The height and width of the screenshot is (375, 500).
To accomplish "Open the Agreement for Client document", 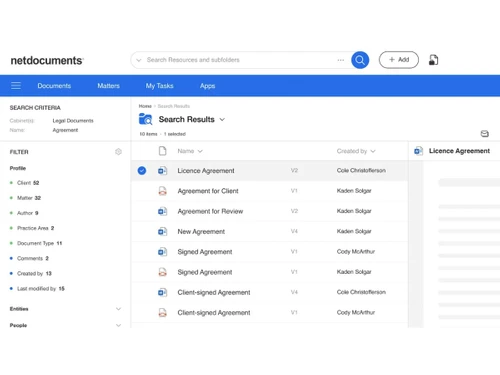I will (208, 191).
